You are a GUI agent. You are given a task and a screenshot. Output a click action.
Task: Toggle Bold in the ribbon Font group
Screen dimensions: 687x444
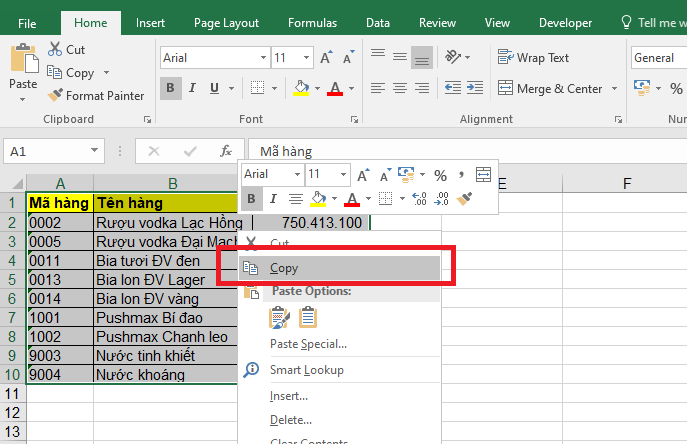(170, 88)
